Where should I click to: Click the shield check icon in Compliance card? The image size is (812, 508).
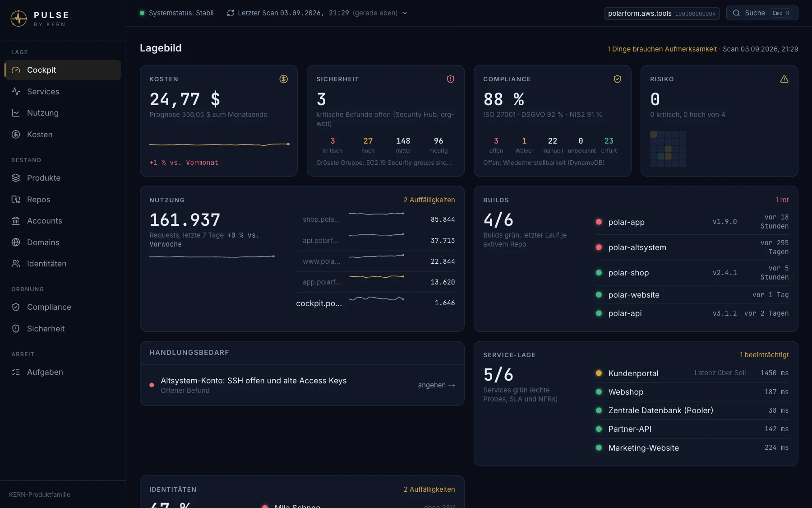[x=617, y=79]
